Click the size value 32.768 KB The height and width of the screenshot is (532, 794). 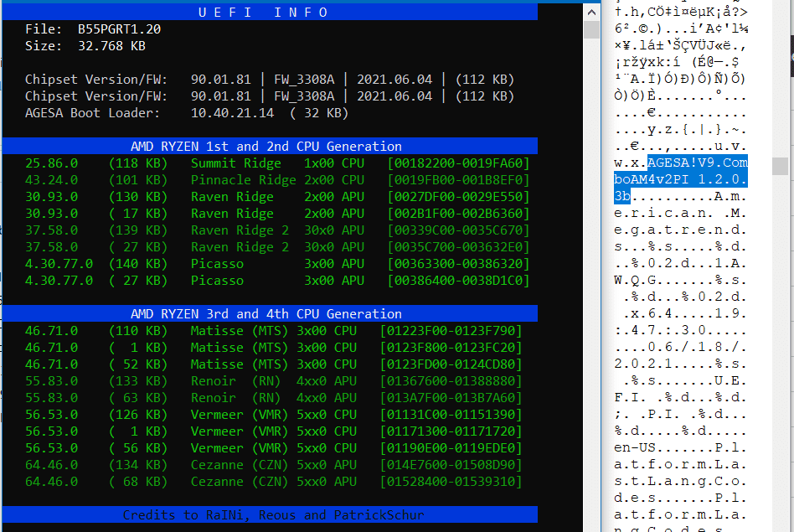click(111, 45)
